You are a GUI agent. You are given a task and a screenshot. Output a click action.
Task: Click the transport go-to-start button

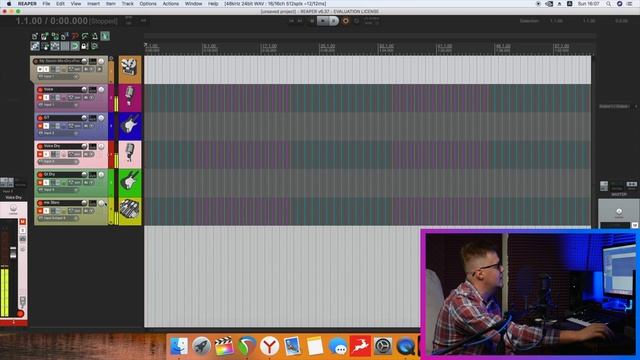click(x=291, y=21)
